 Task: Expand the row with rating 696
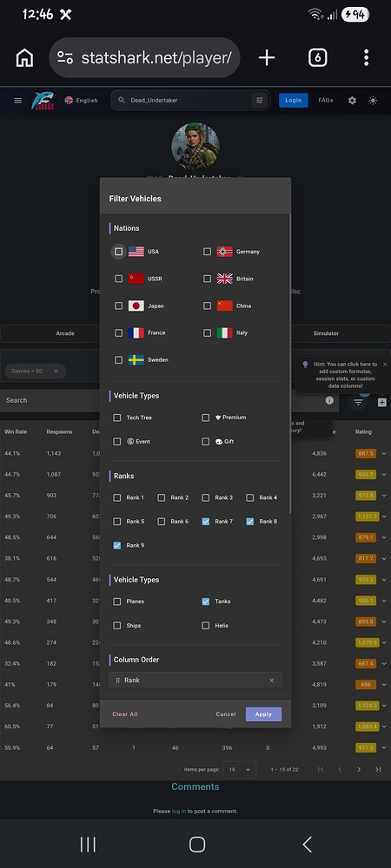[384, 685]
